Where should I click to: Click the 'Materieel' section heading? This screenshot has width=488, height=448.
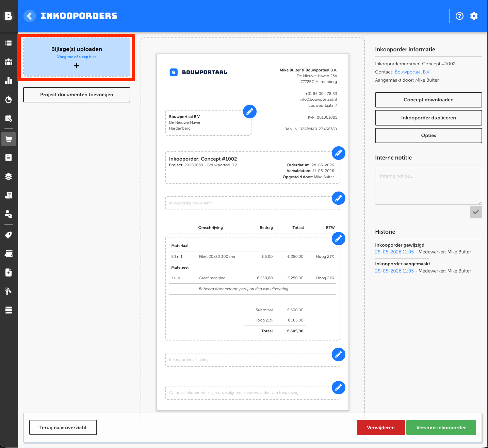pyautogui.click(x=180, y=267)
